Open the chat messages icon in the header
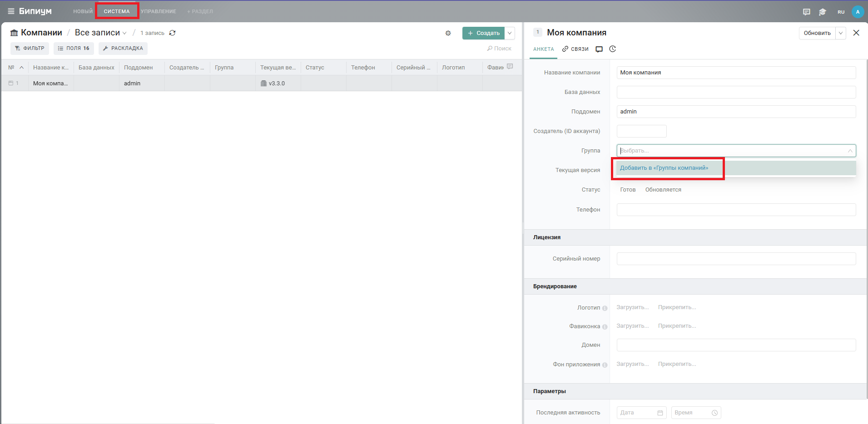 [806, 12]
